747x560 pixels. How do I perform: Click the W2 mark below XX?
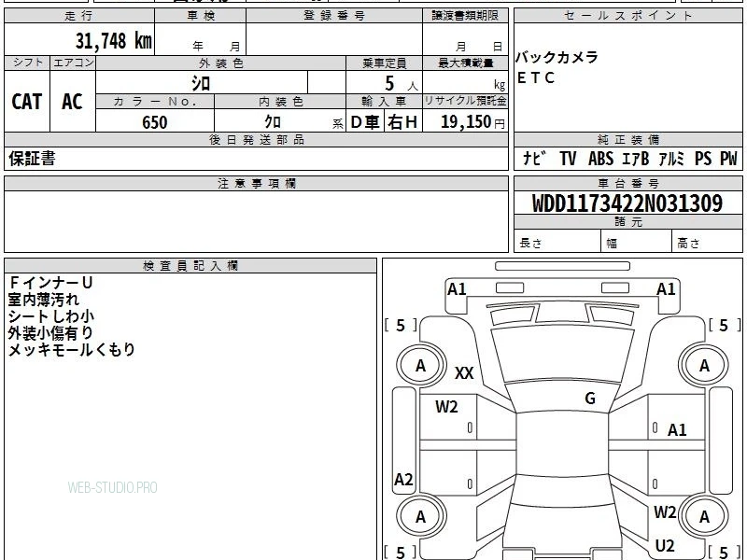[446, 407]
